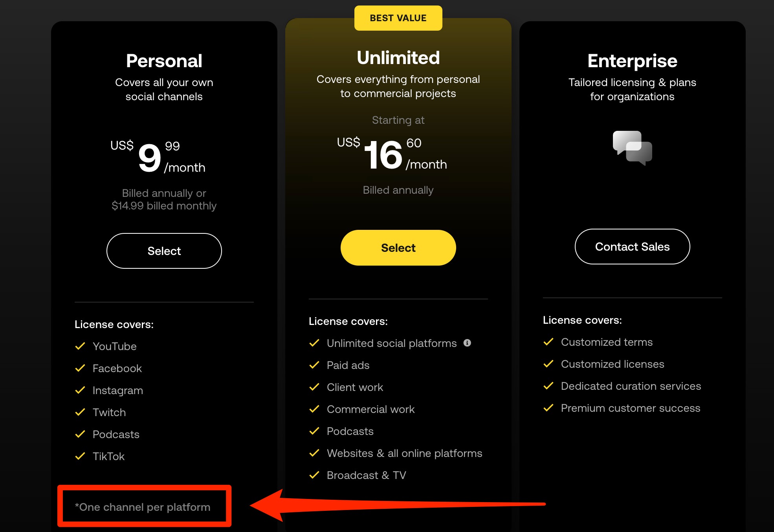Click the checkmark next to TikTok
Image resolution: width=774 pixels, height=532 pixels.
click(x=80, y=456)
